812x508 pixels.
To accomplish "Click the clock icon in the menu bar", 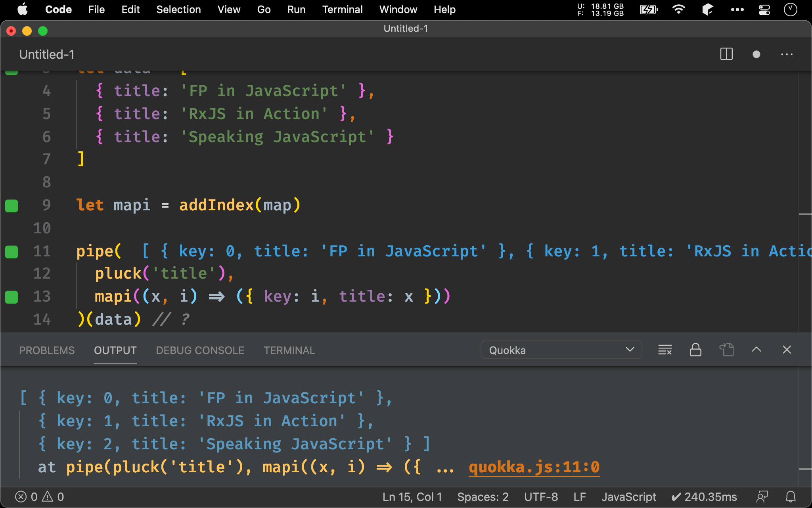I will click(x=790, y=9).
